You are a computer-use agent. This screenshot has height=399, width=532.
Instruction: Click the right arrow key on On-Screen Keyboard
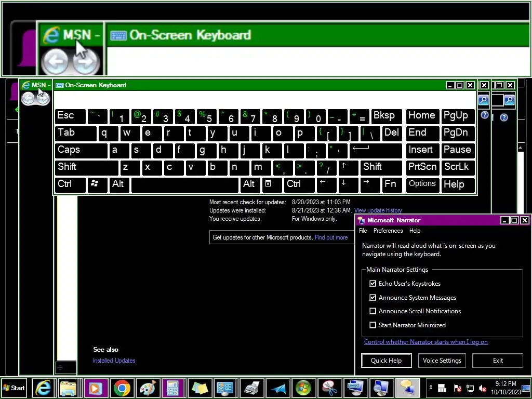coord(370,184)
